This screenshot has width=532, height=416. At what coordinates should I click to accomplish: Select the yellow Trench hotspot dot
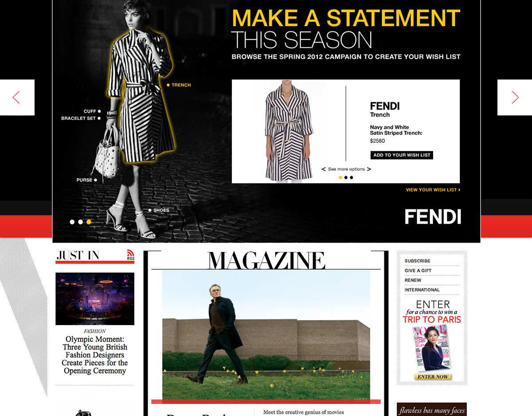(168, 85)
